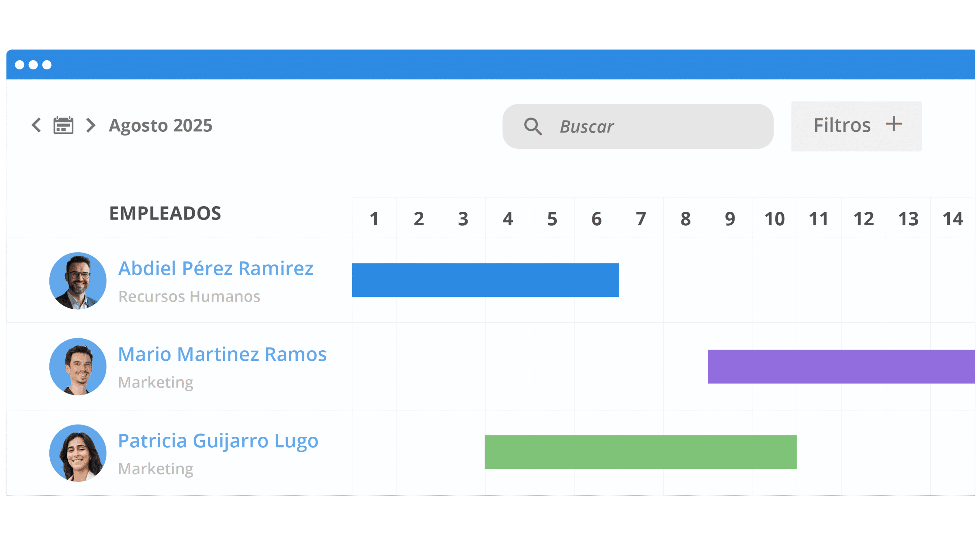Go to previous month with left chevron
The width and height of the screenshot is (980, 545).
click(x=36, y=125)
